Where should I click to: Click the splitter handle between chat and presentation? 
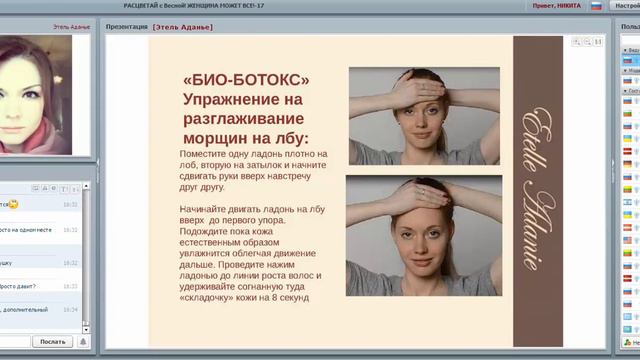98,171
